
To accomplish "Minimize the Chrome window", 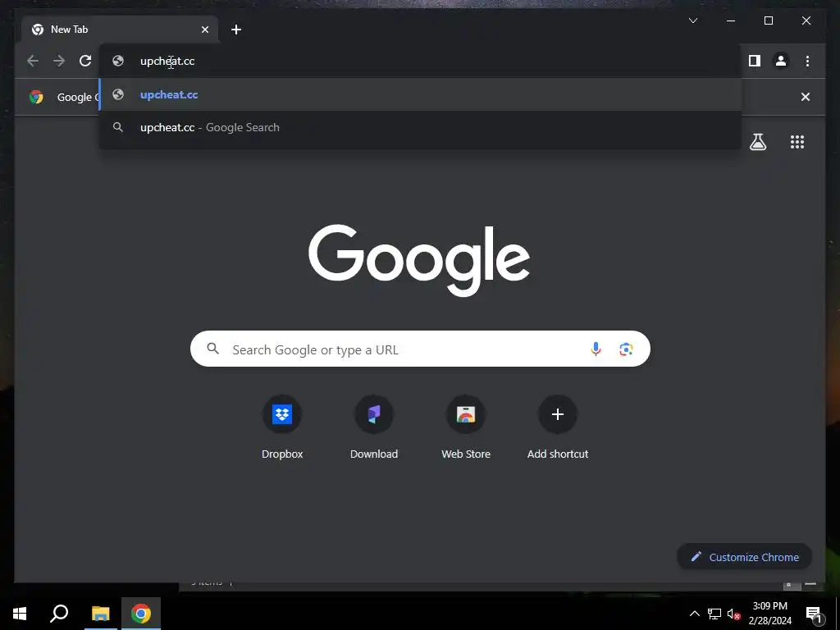I will 731,21.
